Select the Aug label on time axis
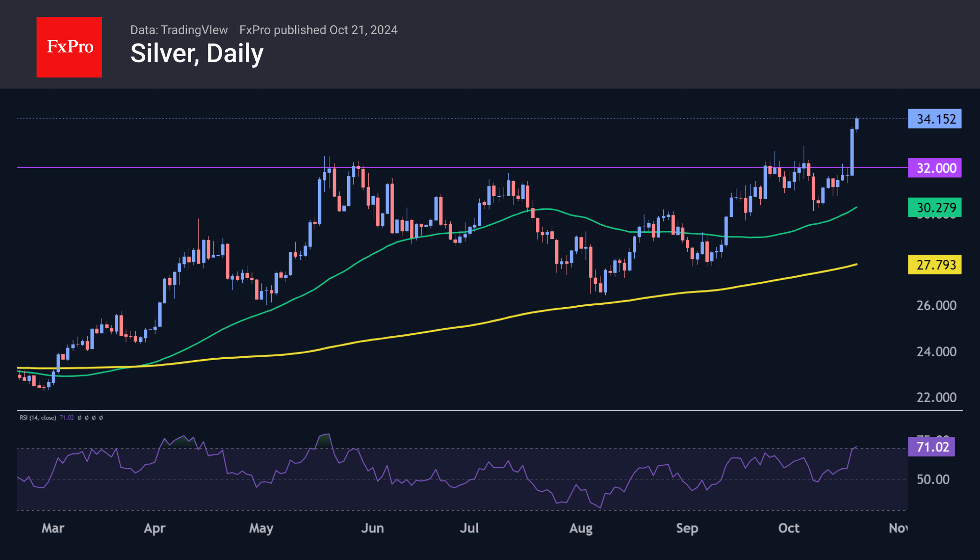Image resolution: width=980 pixels, height=560 pixels. 581,528
